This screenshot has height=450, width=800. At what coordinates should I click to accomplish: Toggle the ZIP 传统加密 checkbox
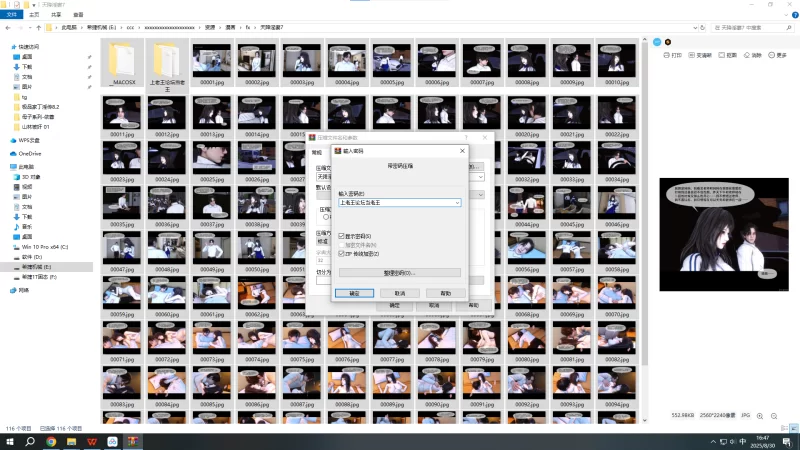tap(341, 254)
